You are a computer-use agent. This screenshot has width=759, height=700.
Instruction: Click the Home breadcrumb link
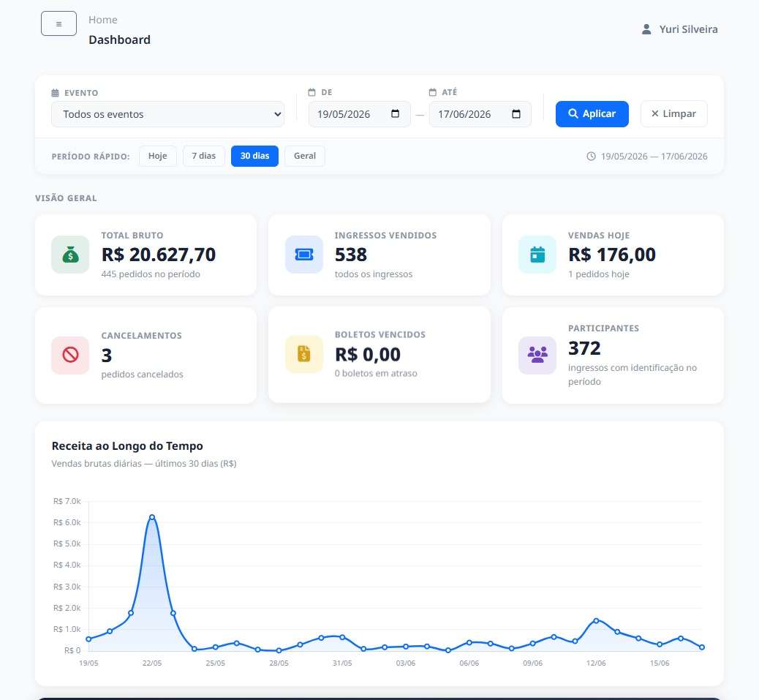point(102,20)
